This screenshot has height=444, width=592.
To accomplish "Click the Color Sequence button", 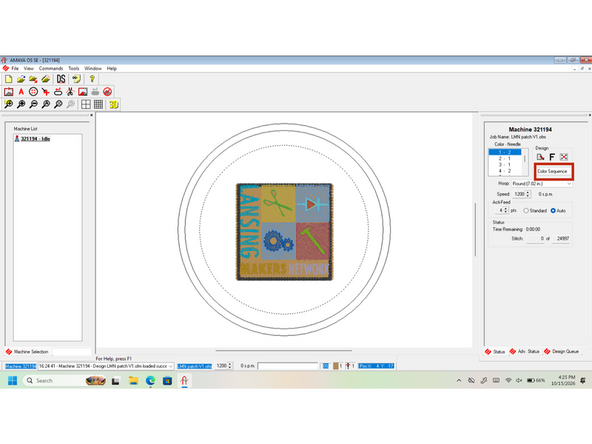I will (x=552, y=171).
